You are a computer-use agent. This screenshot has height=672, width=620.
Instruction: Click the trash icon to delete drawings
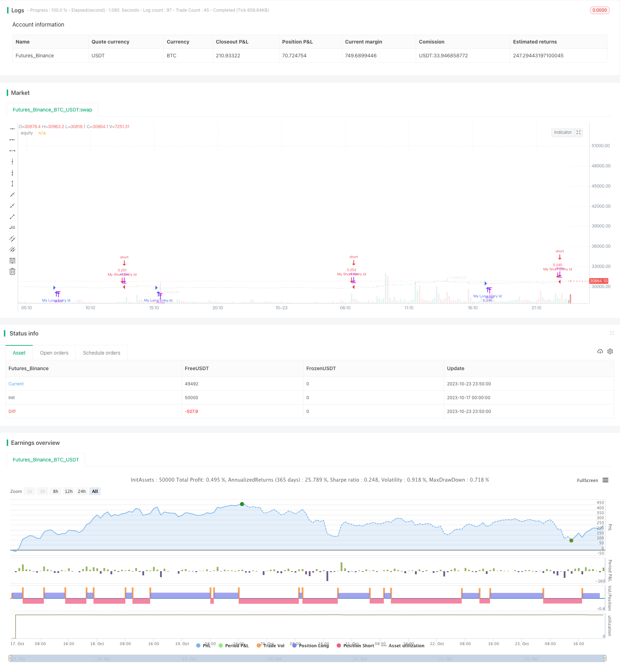pyautogui.click(x=12, y=271)
